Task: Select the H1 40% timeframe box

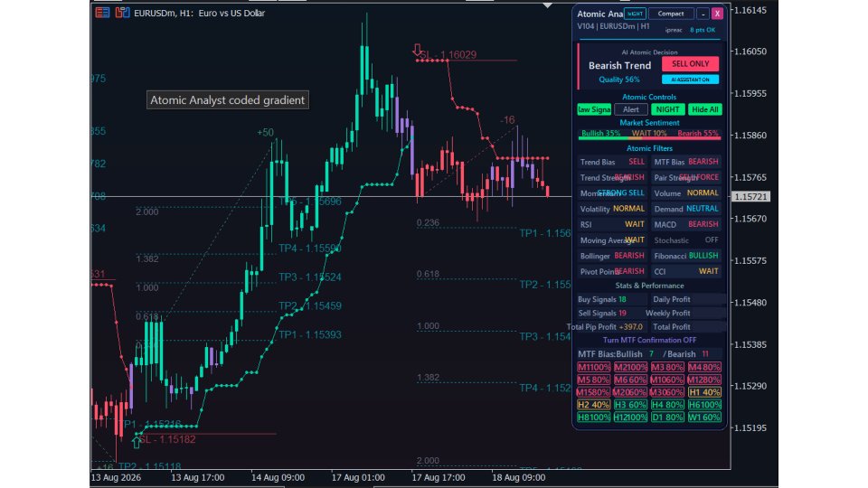Action: point(704,392)
